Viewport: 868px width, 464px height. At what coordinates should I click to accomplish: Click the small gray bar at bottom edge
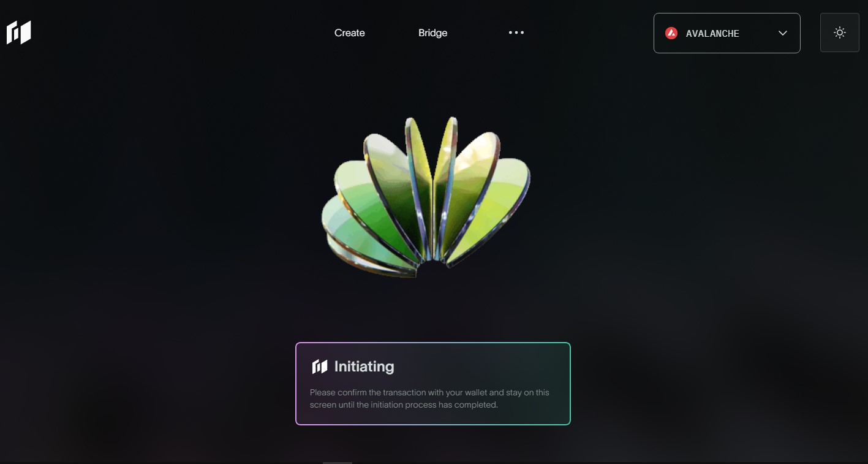338,463
